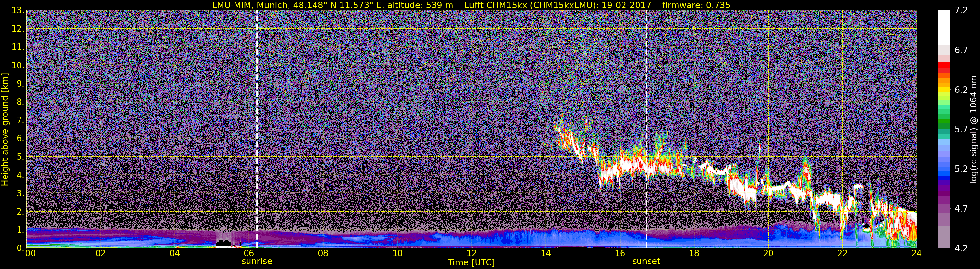The height and width of the screenshot is (269, 980).
Task: Click the date 19-02-2017 in the title
Action: tap(626, 5)
